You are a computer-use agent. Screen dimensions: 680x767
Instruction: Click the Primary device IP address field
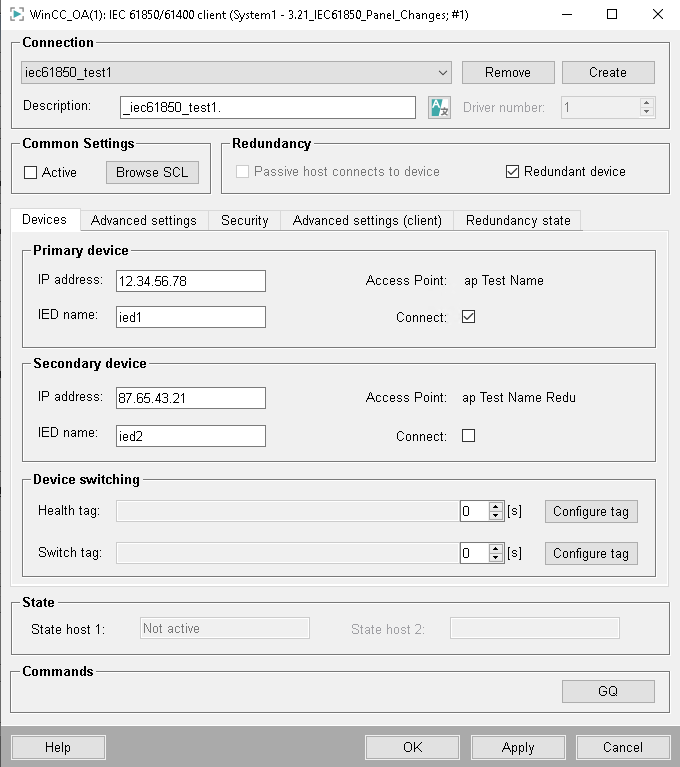pos(191,281)
